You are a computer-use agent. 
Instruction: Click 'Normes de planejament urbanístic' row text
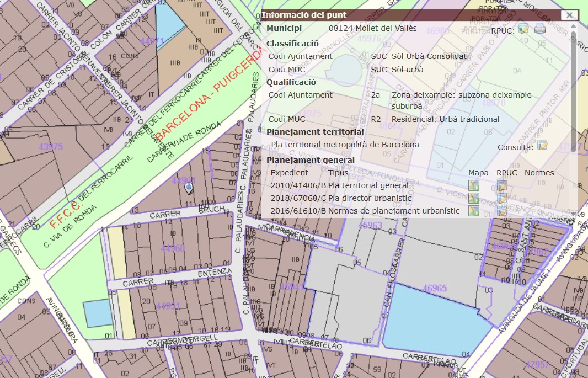tap(394, 211)
